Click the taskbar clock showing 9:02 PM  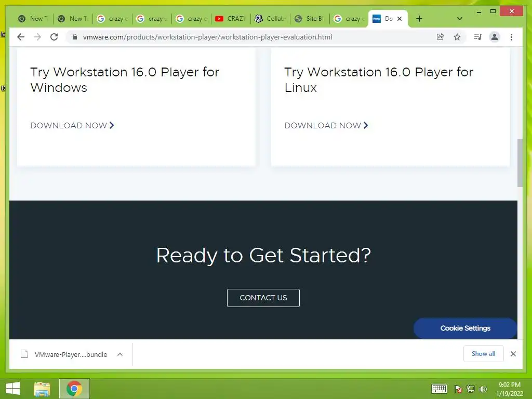(x=509, y=389)
